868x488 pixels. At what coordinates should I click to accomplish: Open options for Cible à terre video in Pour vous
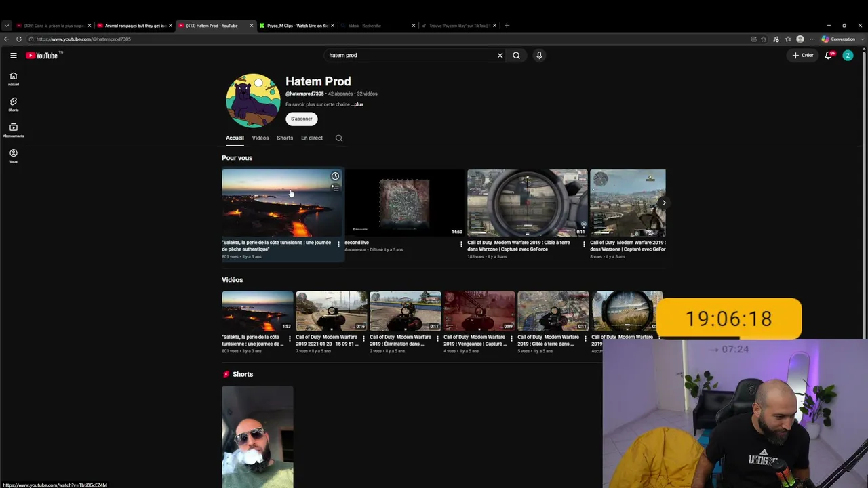tap(584, 244)
